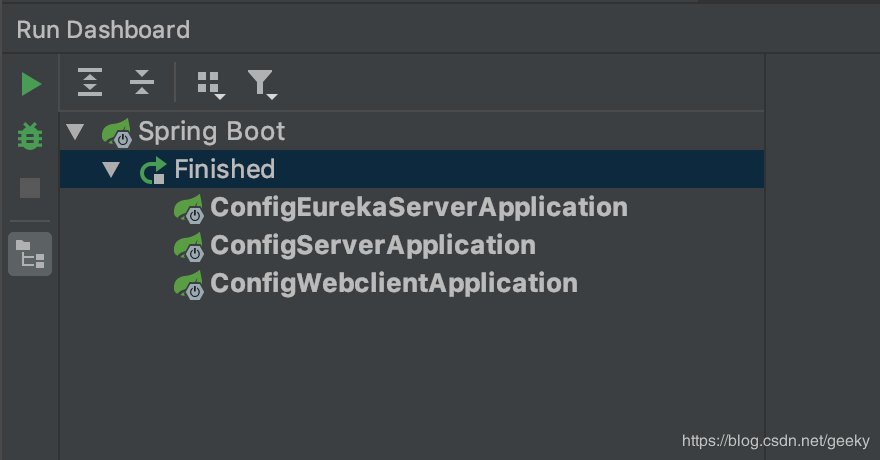880x460 pixels.
Task: Click the ConfigWebclientApplication Spring icon
Action: click(x=188, y=285)
